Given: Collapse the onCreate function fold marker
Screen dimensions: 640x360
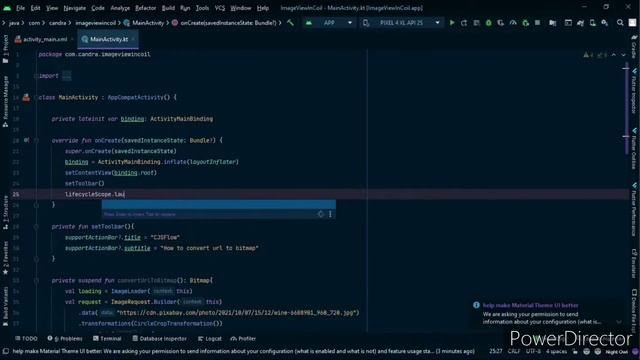Looking at the screenshot, I should tap(36, 140).
